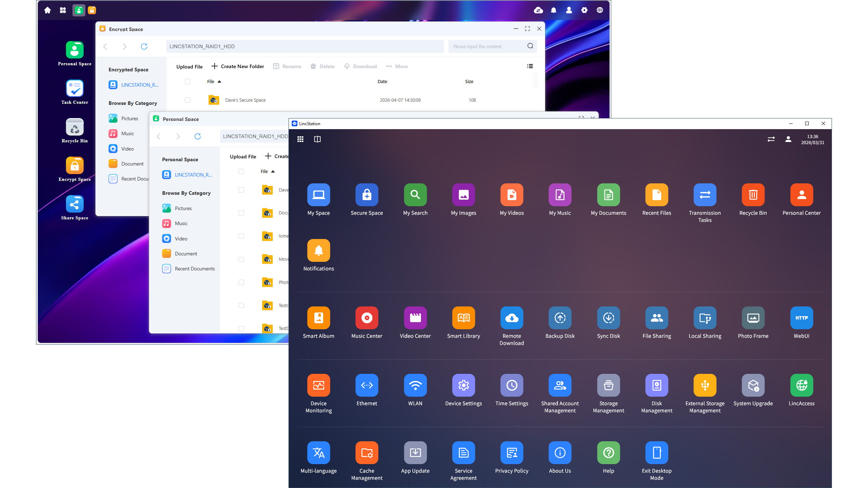Open System Upgrade

tap(753, 385)
